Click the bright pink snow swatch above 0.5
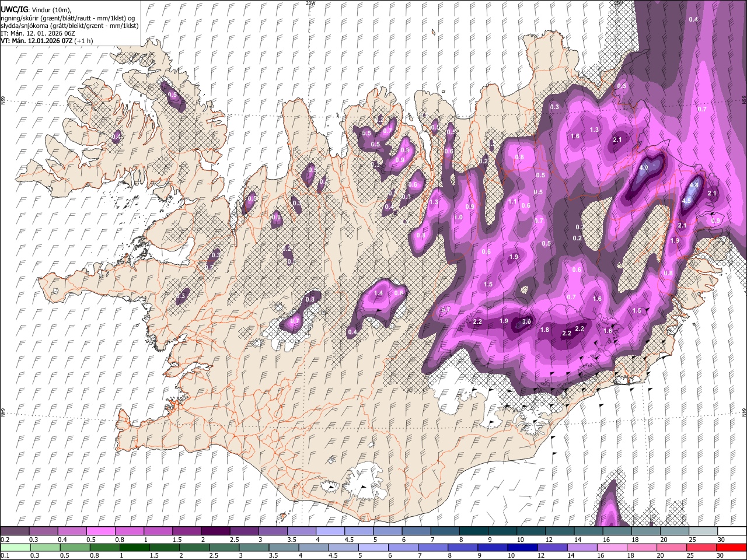 [x=100, y=531]
